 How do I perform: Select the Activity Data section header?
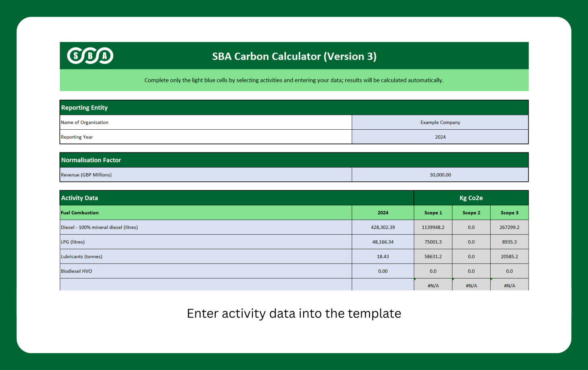(x=237, y=198)
